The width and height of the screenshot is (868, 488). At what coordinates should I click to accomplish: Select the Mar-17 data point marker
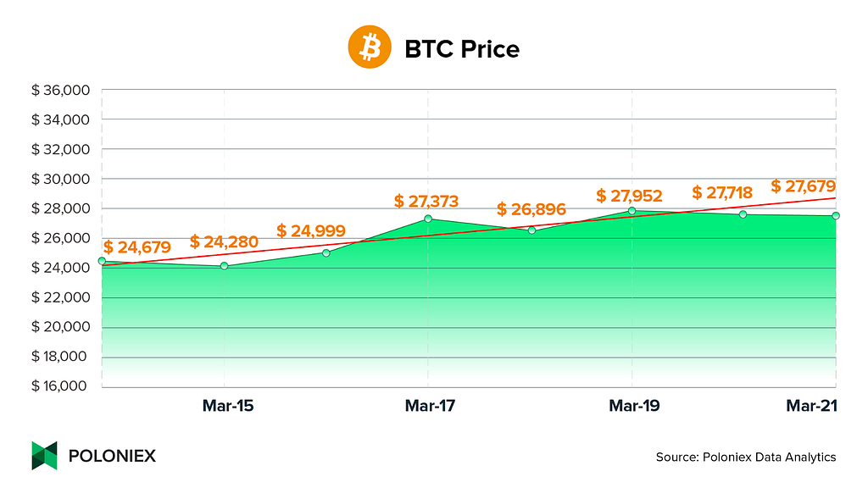point(428,219)
